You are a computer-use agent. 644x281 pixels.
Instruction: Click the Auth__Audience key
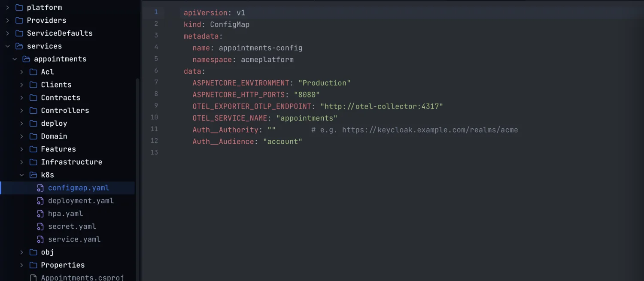tap(223, 142)
